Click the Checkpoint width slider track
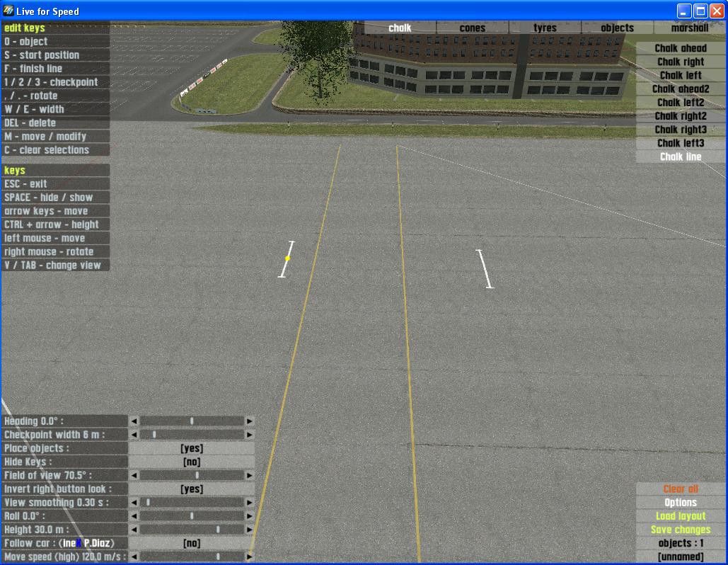Viewport: 728px width, 565px height. point(192,435)
